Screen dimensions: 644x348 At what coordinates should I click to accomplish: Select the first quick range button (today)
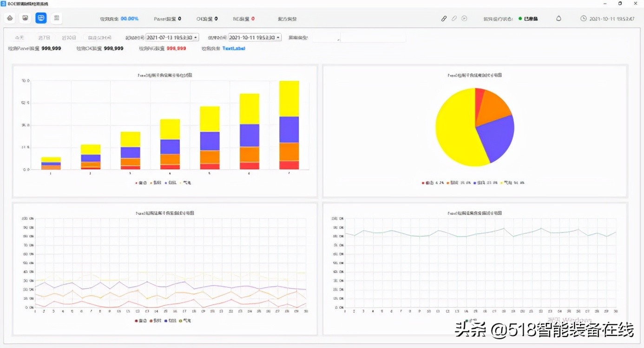coord(20,38)
